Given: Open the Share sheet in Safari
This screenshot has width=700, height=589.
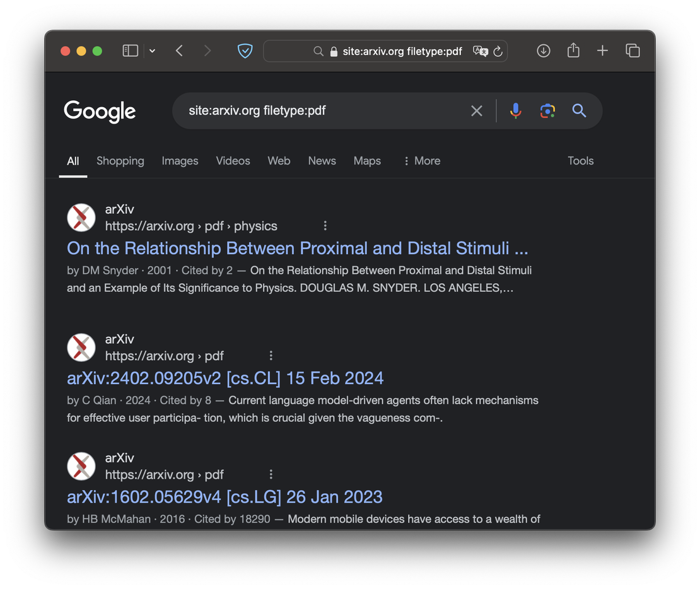Looking at the screenshot, I should 573,50.
